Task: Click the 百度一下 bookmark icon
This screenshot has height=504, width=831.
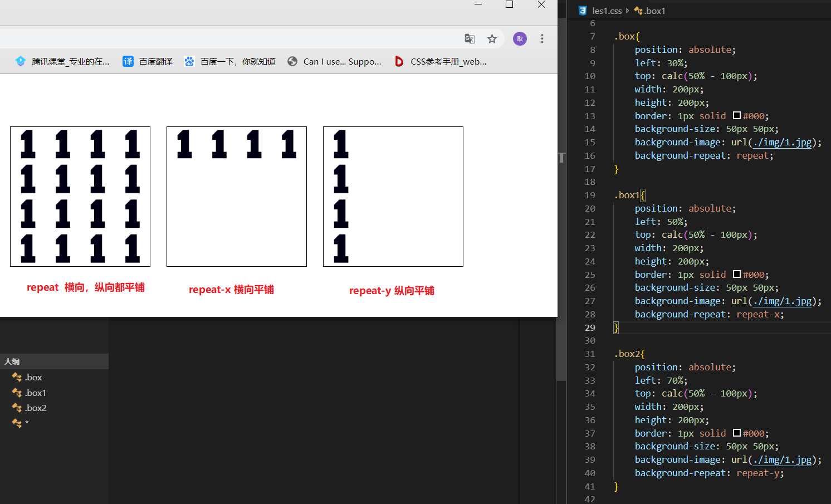Action: [x=189, y=61]
